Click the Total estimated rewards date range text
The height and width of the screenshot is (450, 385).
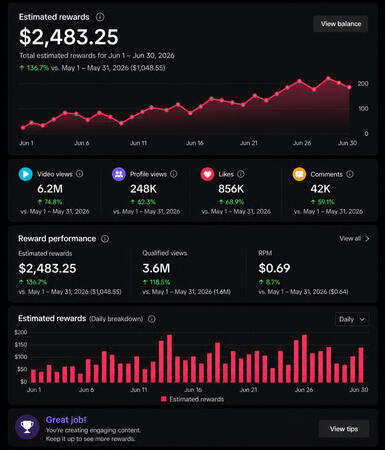97,55
